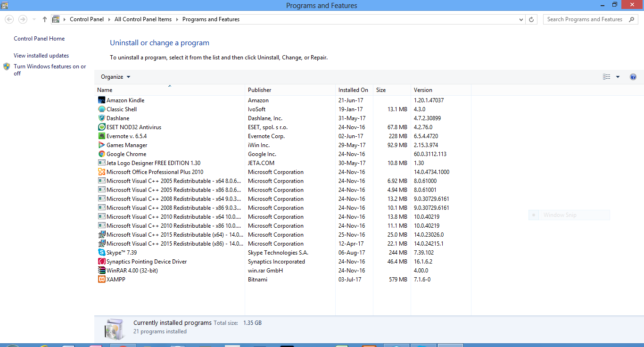Click the search magnifier icon
The width and height of the screenshot is (644, 347).
[631, 19]
